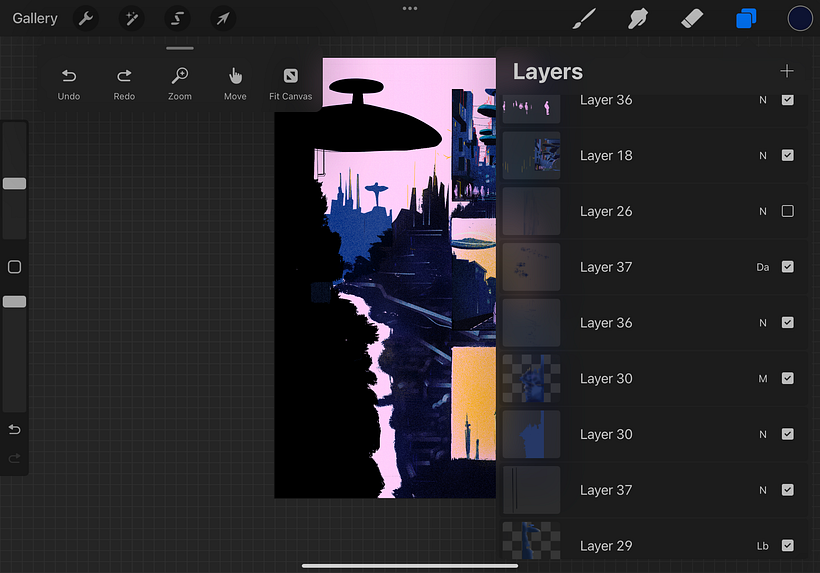Viewport: 820px width, 573px height.
Task: Open the Actions wrench menu
Action: point(86,19)
